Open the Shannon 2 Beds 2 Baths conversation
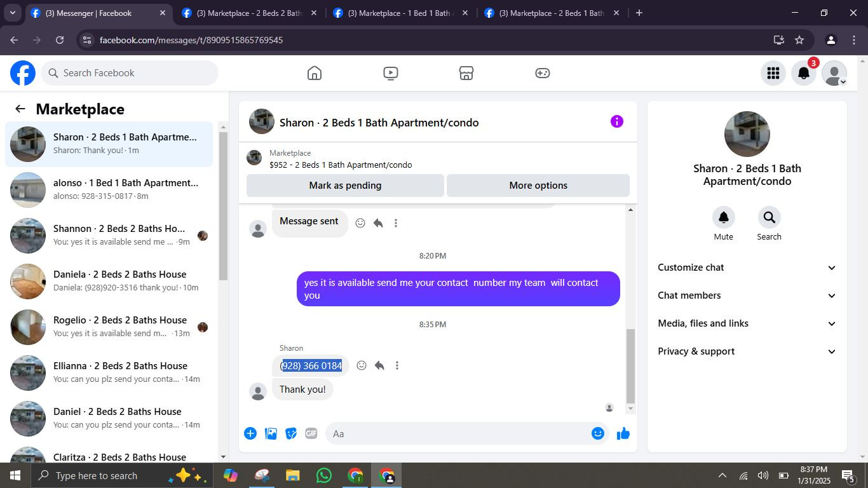The image size is (868, 488). tap(109, 236)
